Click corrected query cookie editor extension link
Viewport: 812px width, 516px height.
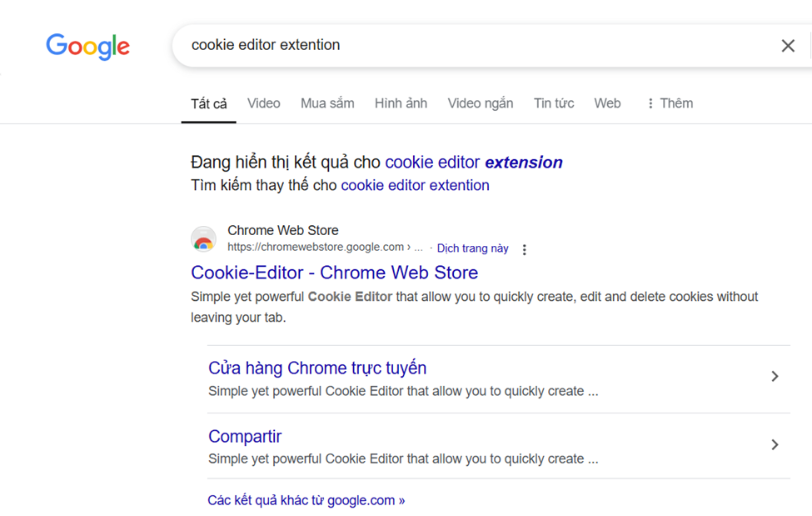pos(474,163)
